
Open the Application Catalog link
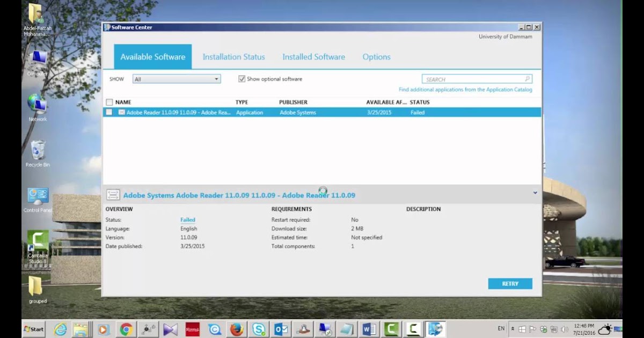465,90
